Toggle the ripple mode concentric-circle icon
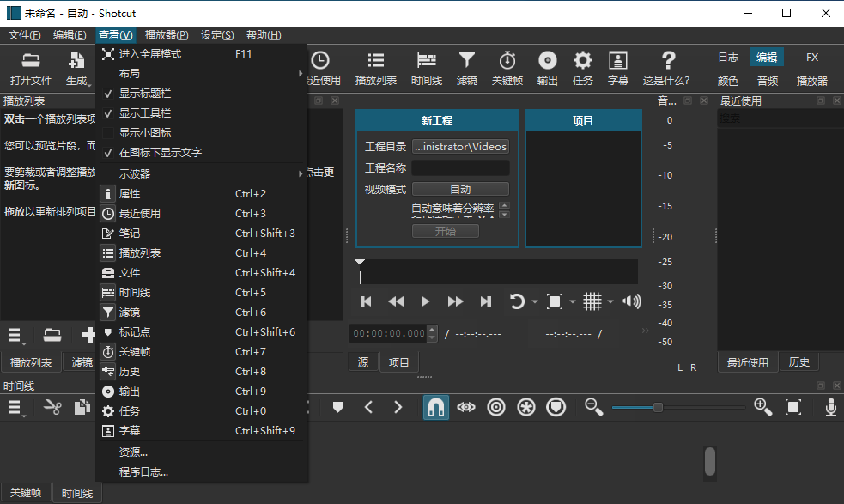The image size is (844, 504). [495, 407]
